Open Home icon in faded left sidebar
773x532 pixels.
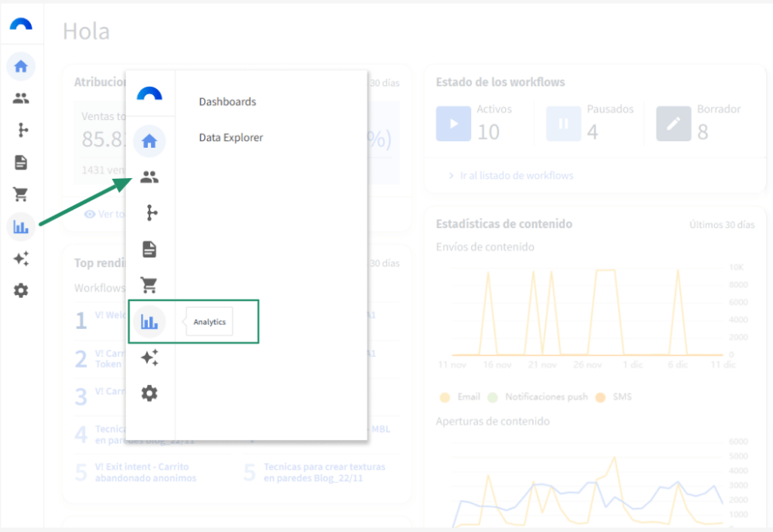pos(20,66)
